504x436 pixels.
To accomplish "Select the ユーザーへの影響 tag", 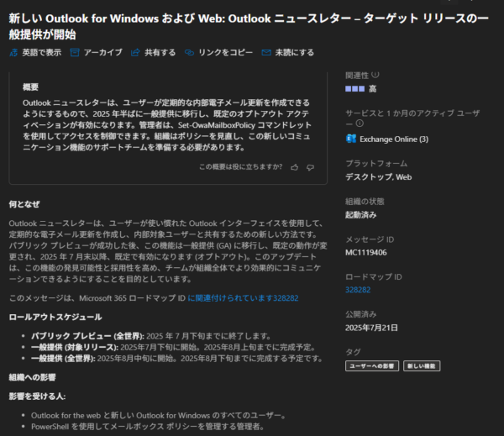I will [x=372, y=365].
